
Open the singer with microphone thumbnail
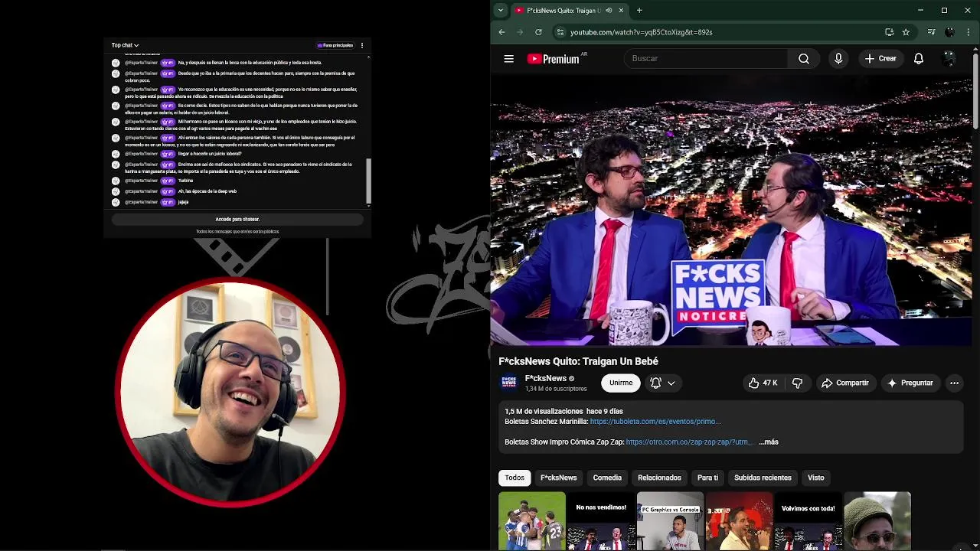(x=739, y=521)
